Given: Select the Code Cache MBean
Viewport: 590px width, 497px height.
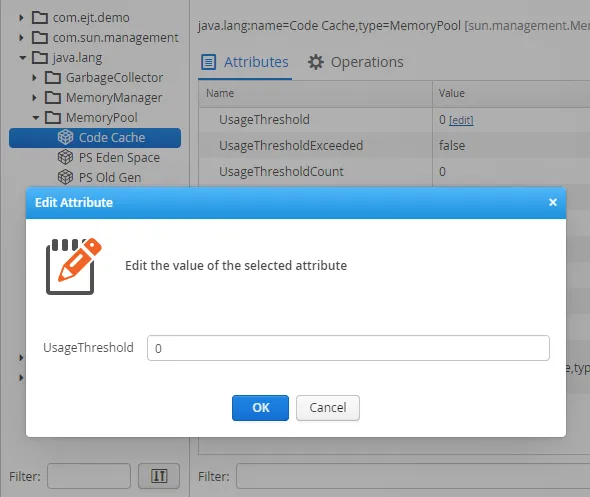Looking at the screenshot, I should click(95, 138).
